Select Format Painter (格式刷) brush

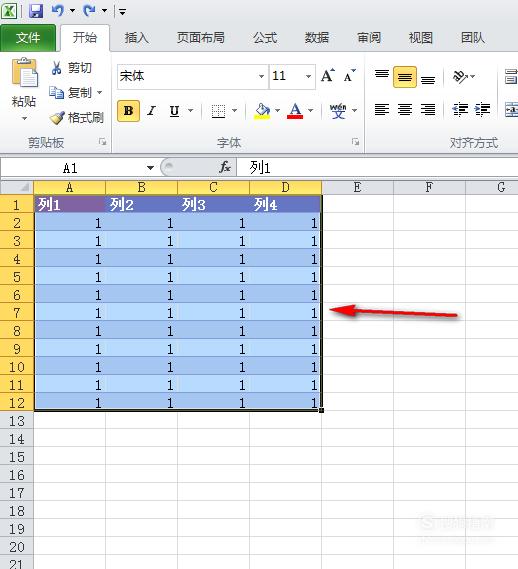pos(57,117)
